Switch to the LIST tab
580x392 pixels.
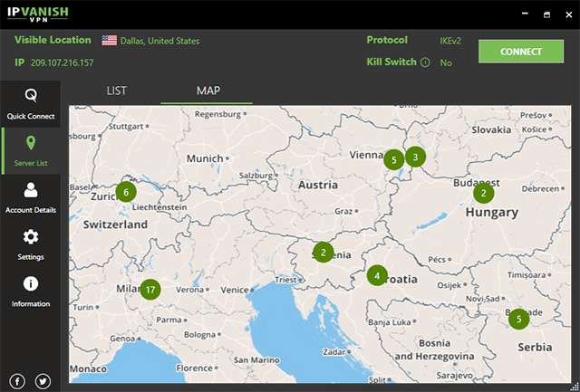[x=116, y=91]
